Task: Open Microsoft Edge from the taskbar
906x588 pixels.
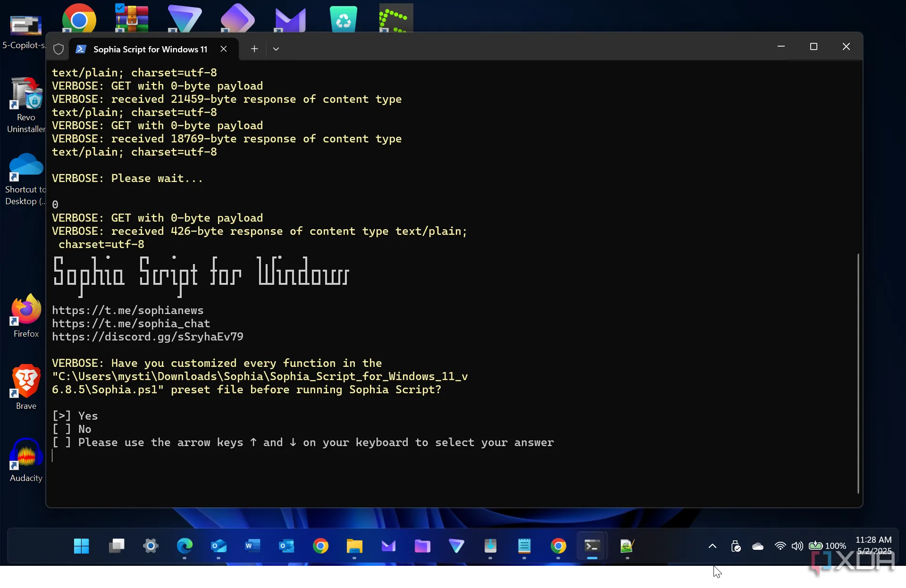Action: [185, 546]
